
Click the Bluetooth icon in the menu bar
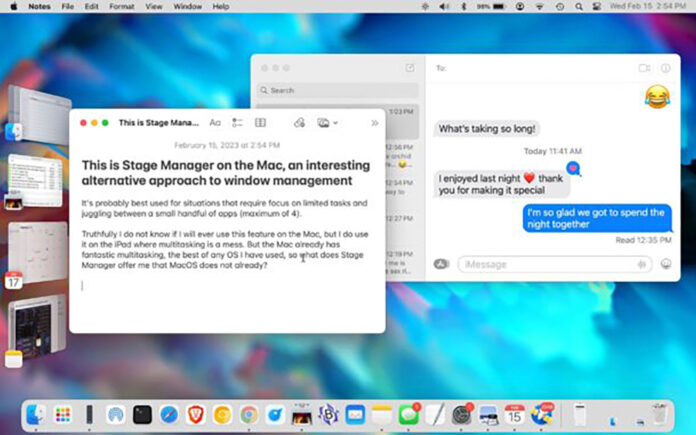463,6
